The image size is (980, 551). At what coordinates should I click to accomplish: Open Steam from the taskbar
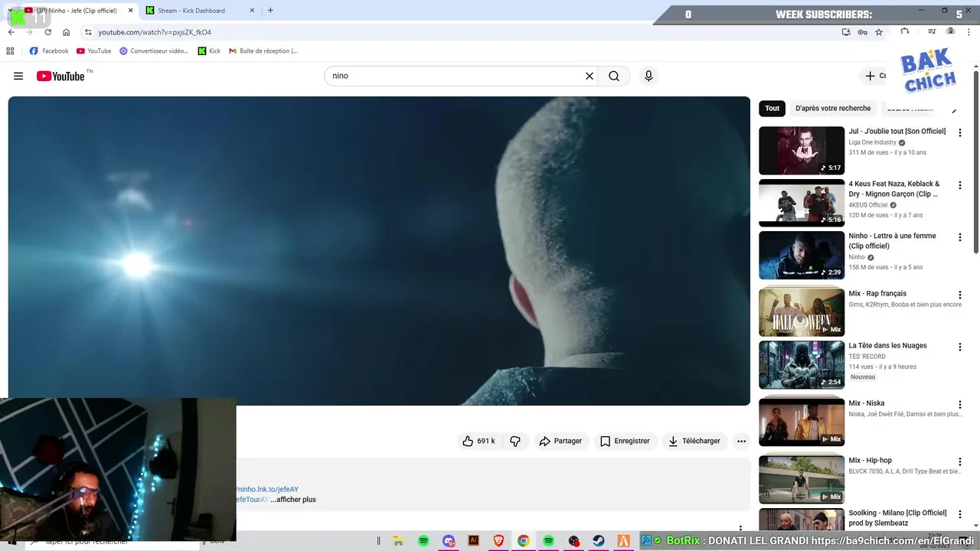pos(599,541)
